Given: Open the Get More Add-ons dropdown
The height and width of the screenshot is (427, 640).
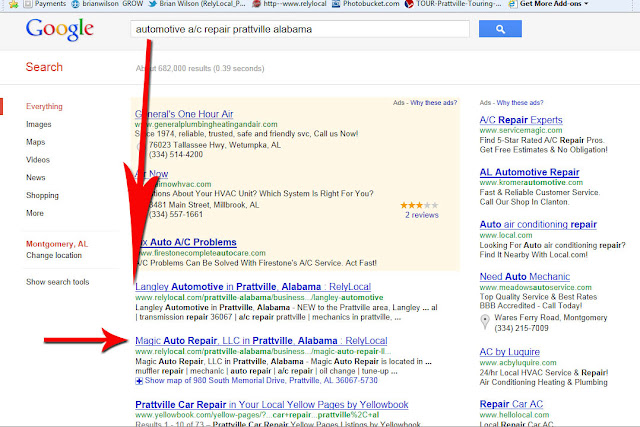Looking at the screenshot, I should [x=548, y=4].
